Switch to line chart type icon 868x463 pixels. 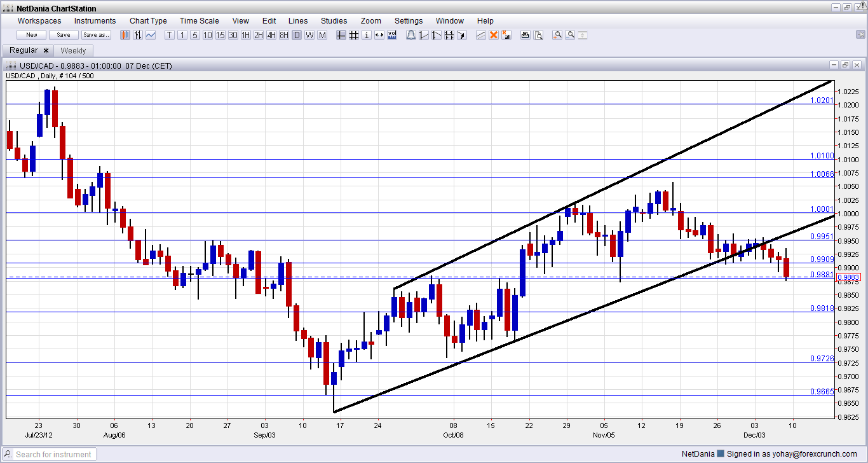coord(151,35)
